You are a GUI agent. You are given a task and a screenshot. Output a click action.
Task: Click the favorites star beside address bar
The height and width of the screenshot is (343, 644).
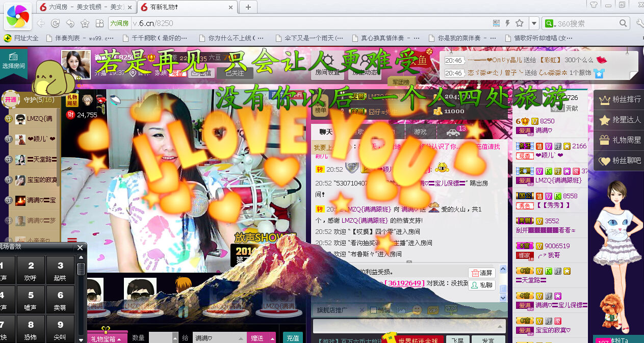[85, 23]
